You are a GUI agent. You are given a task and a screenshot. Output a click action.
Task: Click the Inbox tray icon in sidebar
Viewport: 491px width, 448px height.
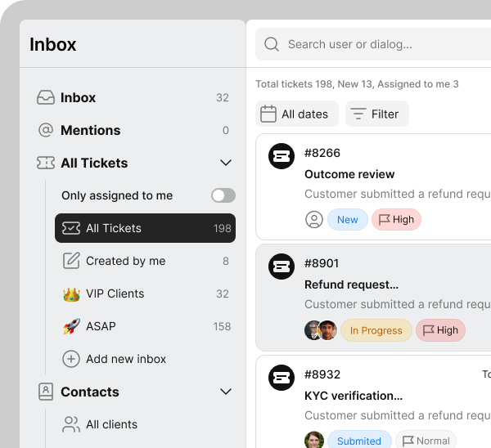[46, 97]
